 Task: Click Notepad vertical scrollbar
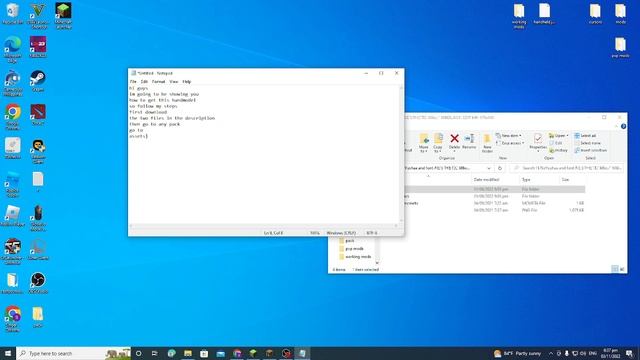[x=402, y=154]
